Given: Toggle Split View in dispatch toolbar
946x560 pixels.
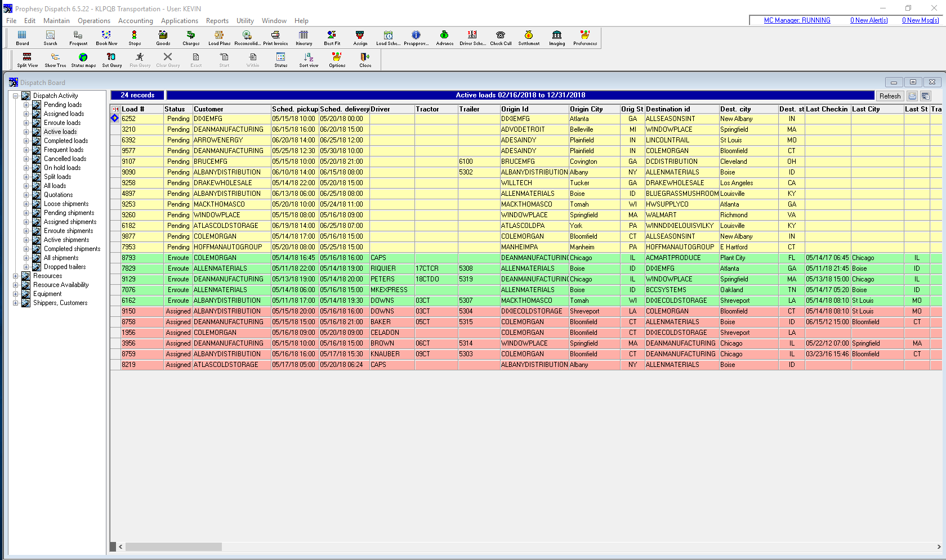Looking at the screenshot, I should tap(27, 60).
